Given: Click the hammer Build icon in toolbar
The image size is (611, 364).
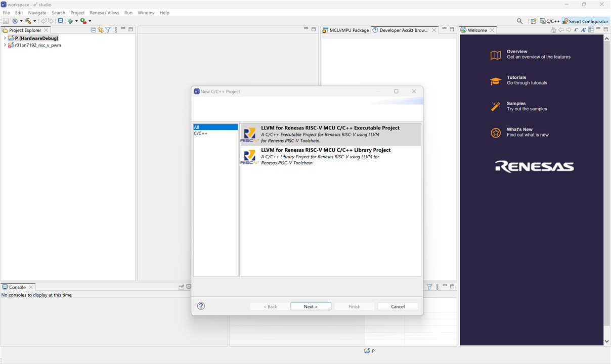Looking at the screenshot, I should coord(28,21).
